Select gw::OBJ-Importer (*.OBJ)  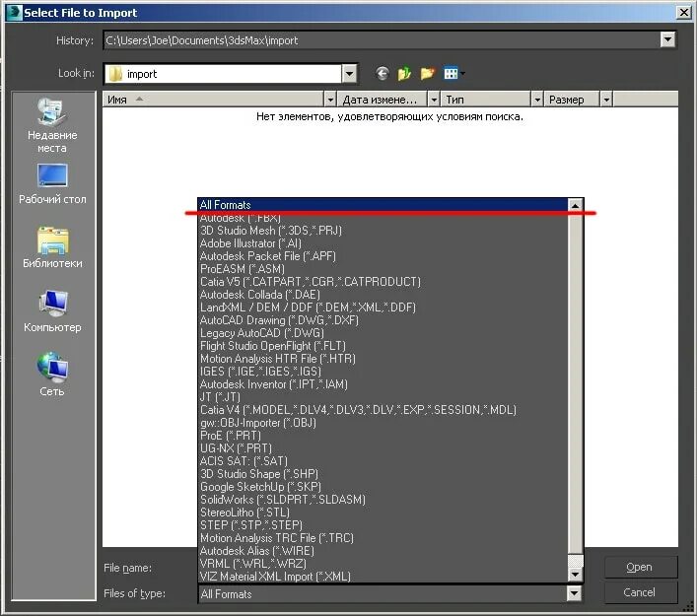coord(383,423)
